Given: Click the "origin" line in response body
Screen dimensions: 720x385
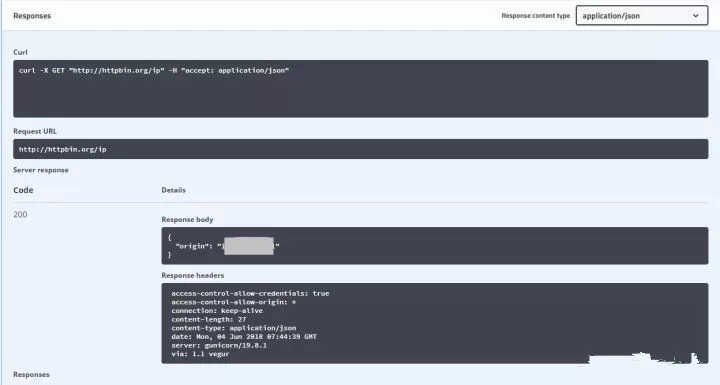Looking at the screenshot, I should tap(227, 246).
